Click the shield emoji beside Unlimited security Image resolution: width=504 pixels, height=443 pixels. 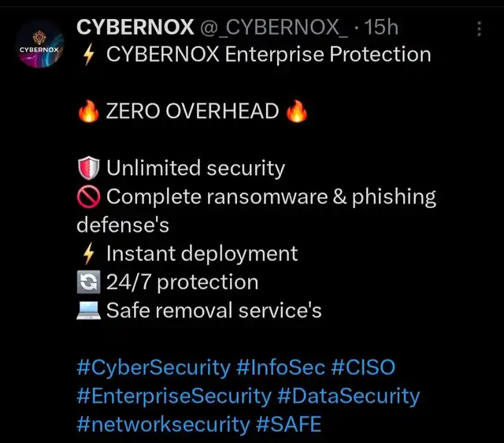[x=87, y=169]
